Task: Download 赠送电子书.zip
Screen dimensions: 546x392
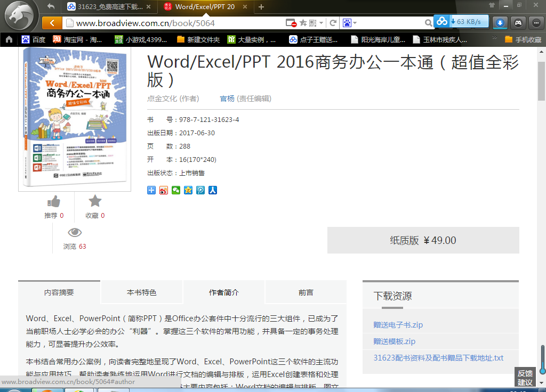Action: [x=398, y=325]
